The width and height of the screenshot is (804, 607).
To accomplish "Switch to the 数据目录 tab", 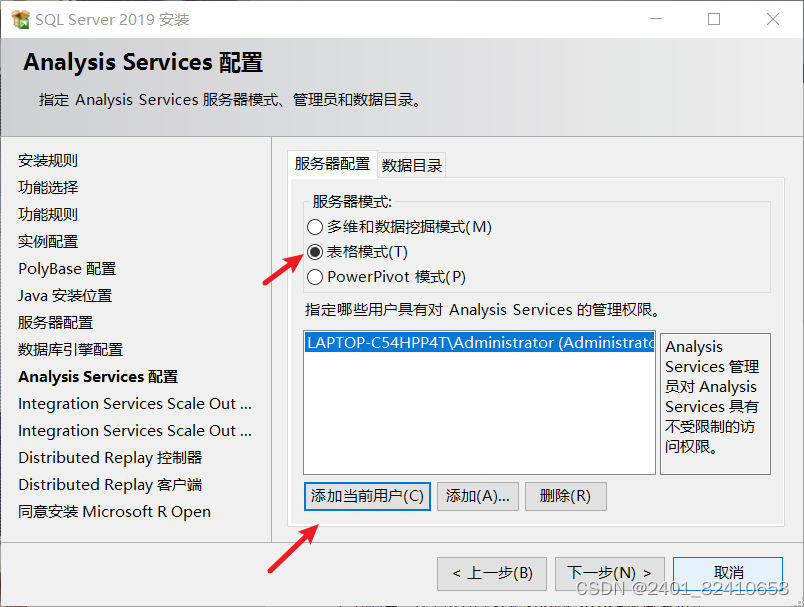I will pyautogui.click(x=412, y=165).
